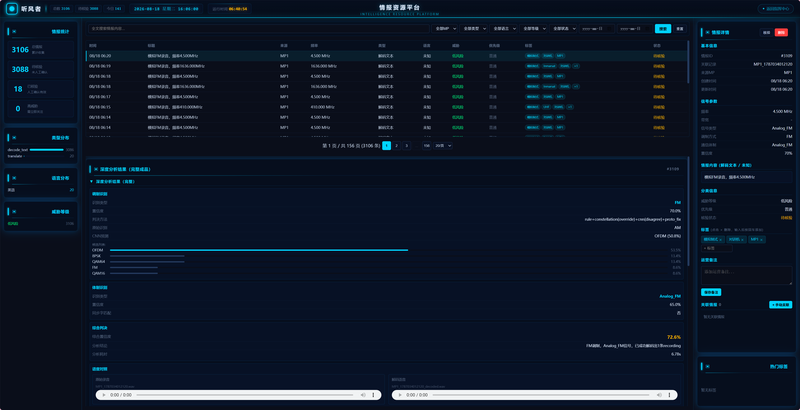Click the 深度分析结果 panel header icon

click(x=96, y=169)
